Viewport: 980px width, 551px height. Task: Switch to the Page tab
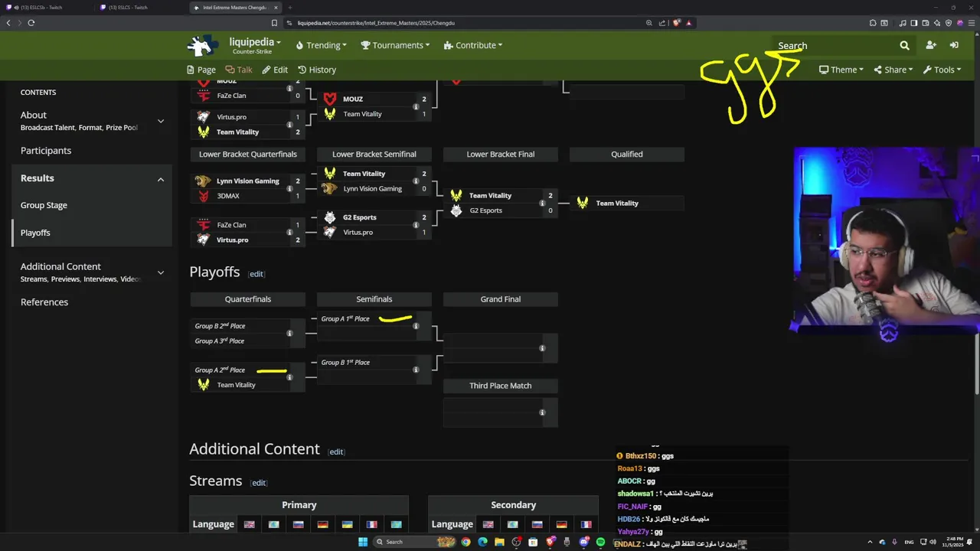click(x=201, y=70)
